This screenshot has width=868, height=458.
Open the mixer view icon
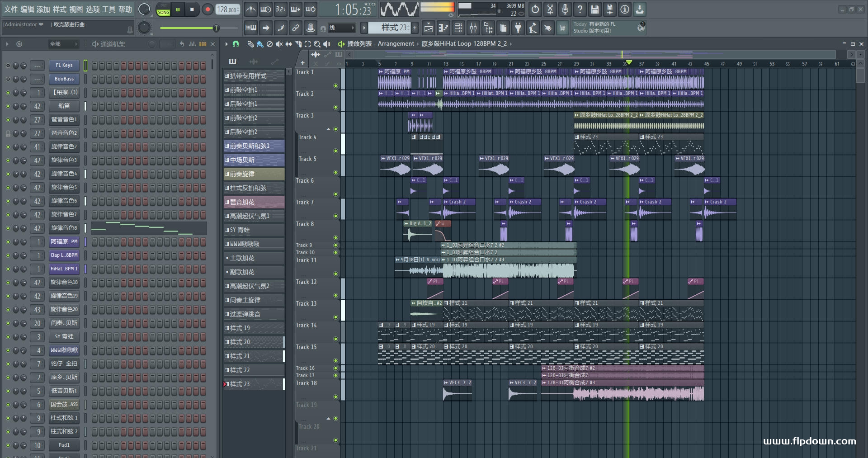pos(473,28)
